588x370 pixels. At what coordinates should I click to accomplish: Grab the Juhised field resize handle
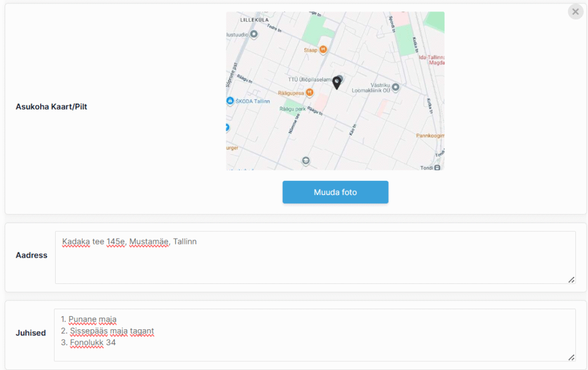click(571, 357)
